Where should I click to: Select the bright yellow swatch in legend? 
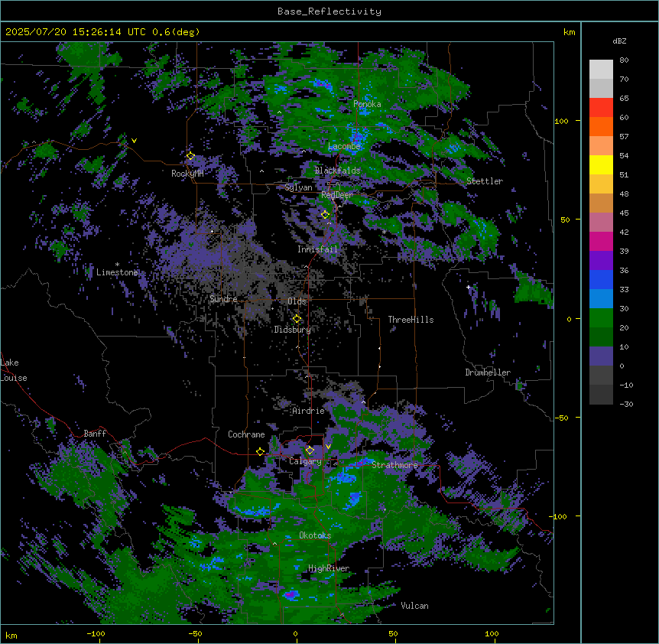[x=601, y=164]
